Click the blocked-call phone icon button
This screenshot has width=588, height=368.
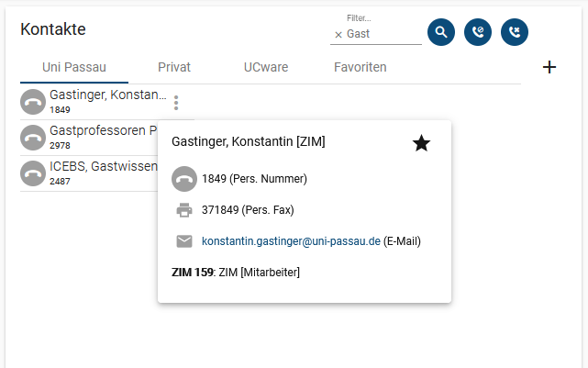point(478,32)
